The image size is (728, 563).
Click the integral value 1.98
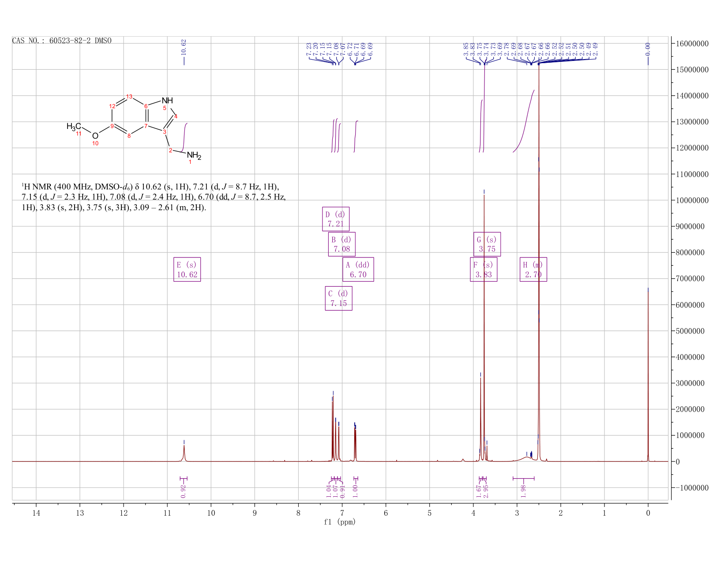(x=523, y=491)
